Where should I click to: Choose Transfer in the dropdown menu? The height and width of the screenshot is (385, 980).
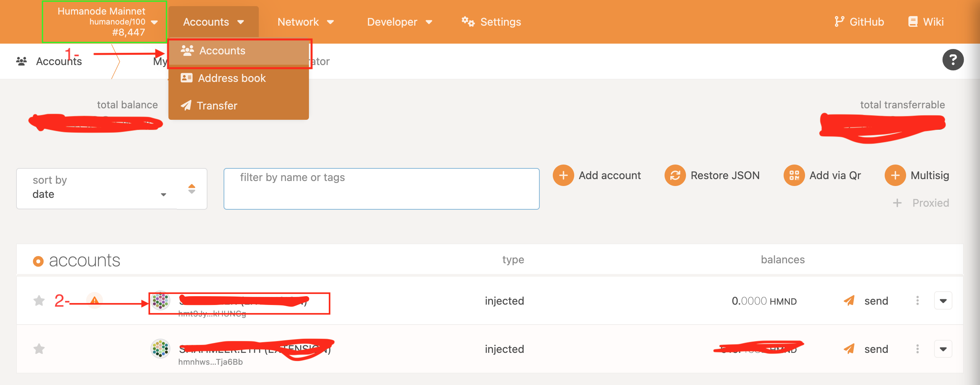(238, 106)
